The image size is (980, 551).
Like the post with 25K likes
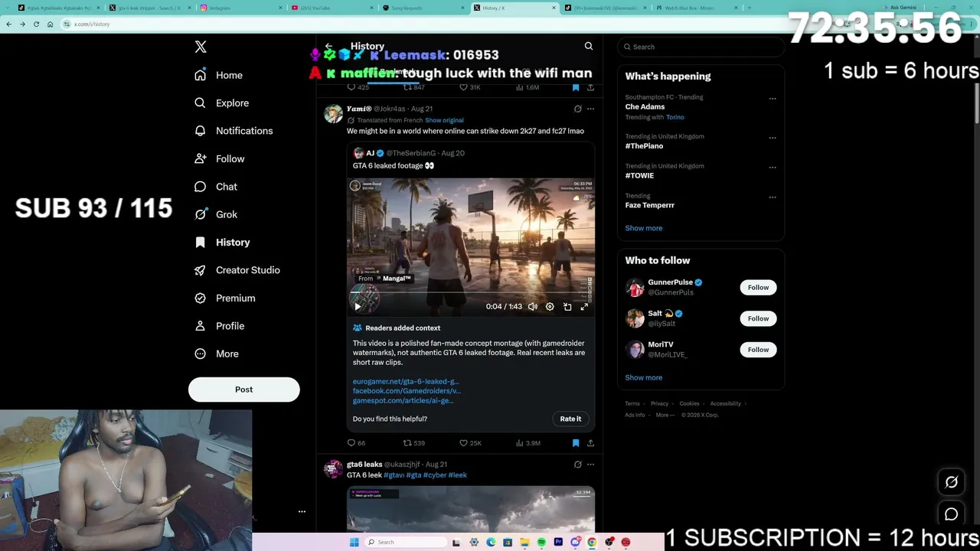click(470, 443)
